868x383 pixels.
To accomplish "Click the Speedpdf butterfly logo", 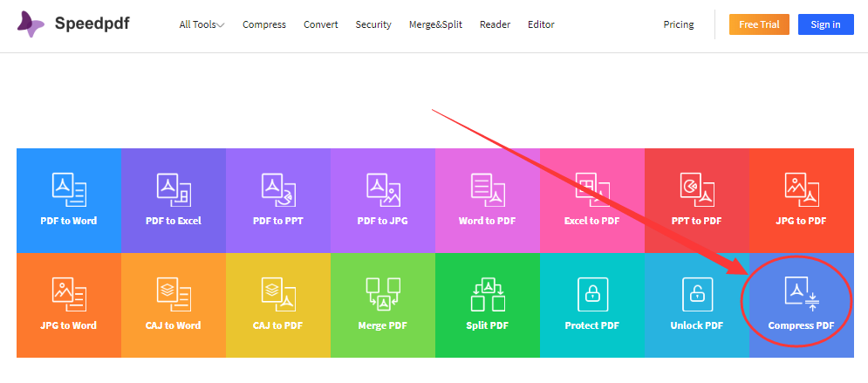I will point(31,24).
